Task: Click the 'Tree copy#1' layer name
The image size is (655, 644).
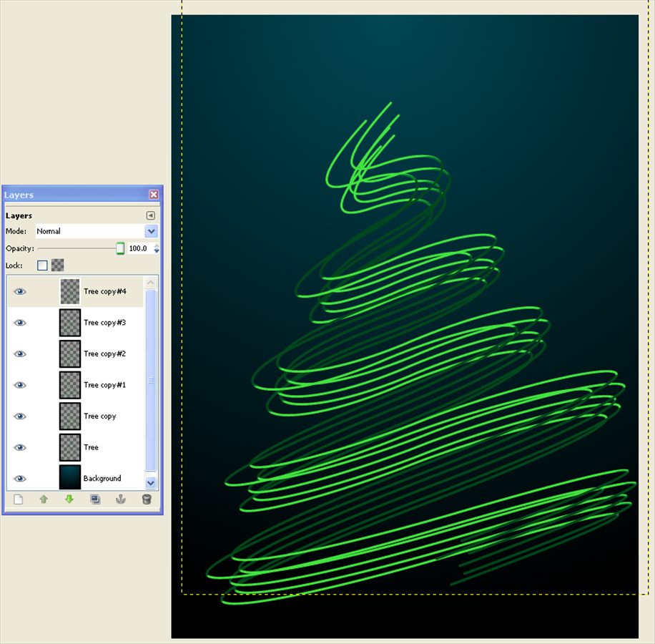Action: (x=104, y=385)
